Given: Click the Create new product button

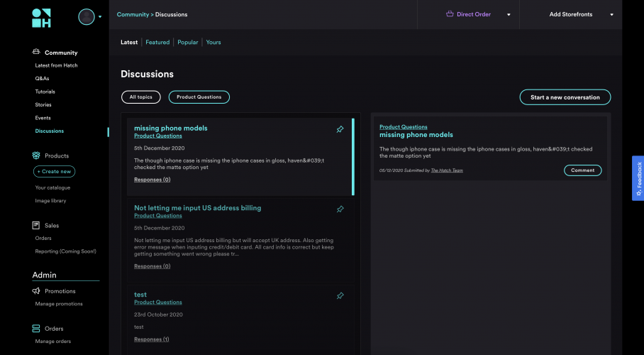Looking at the screenshot, I should tap(54, 171).
